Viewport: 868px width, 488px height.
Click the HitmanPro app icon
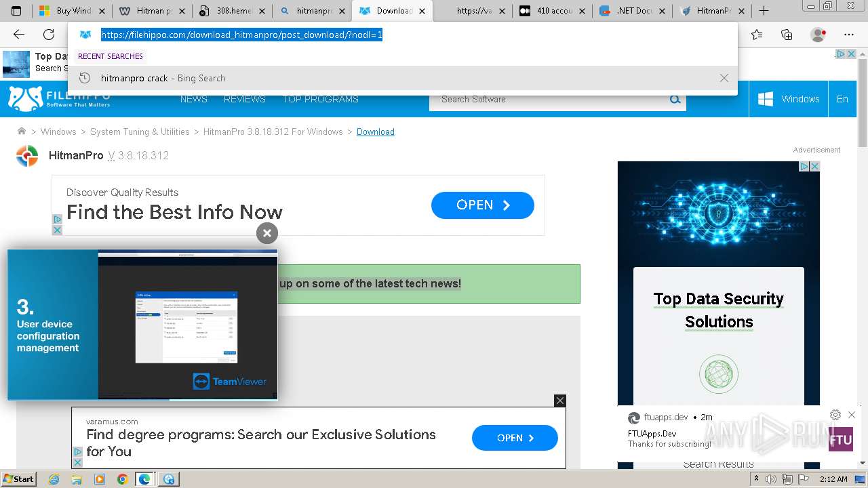27,155
